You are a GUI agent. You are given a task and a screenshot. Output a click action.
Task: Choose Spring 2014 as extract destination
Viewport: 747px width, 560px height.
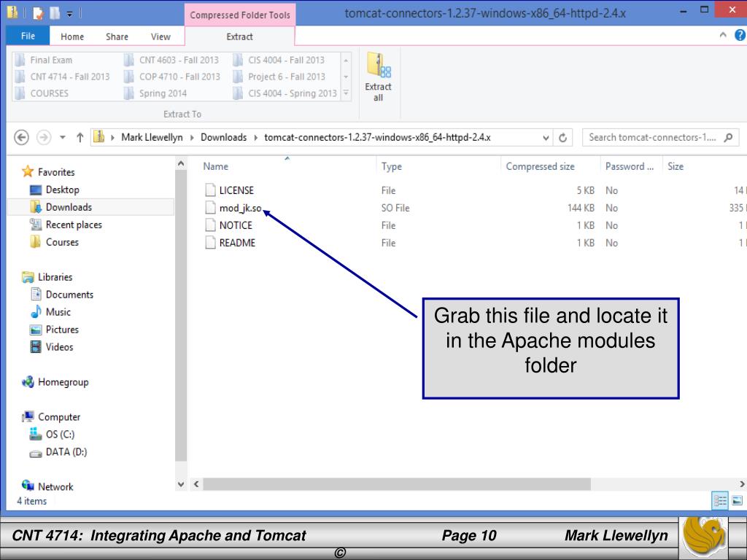tap(155, 93)
